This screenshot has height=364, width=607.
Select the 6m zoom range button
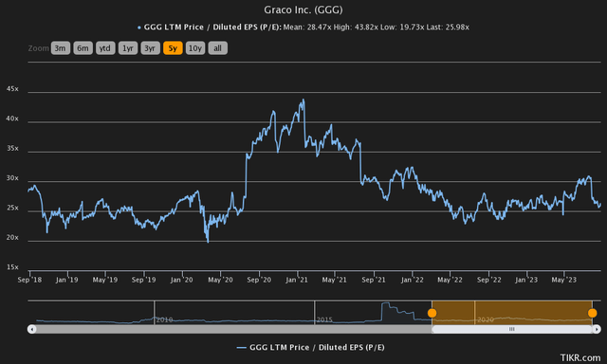coord(83,48)
